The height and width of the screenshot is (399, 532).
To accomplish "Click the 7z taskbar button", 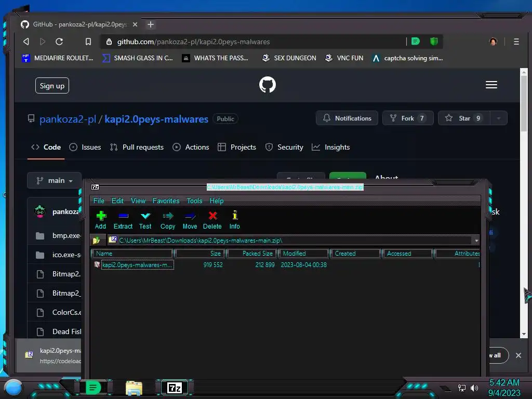I will (x=175, y=388).
